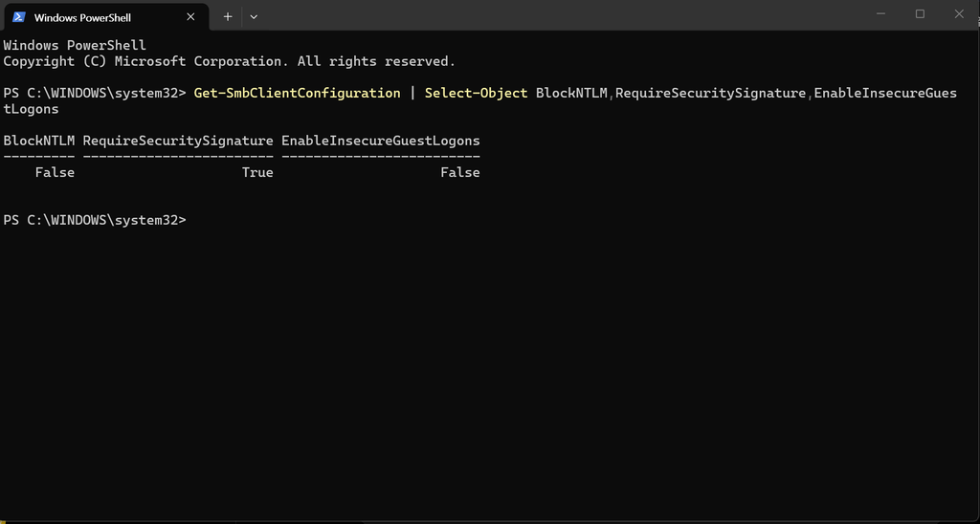Image resolution: width=980 pixels, height=524 pixels.
Task: Maximize the terminal window
Action: click(x=920, y=13)
